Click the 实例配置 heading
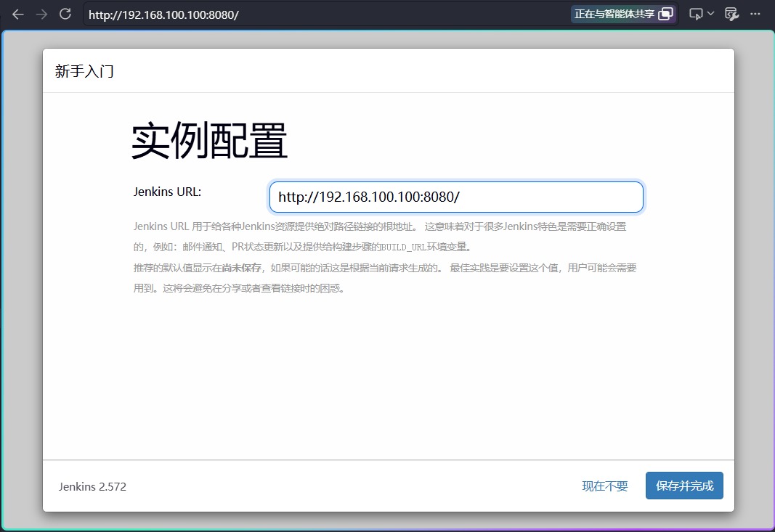Viewport: 775px width, 532px height. (209, 142)
